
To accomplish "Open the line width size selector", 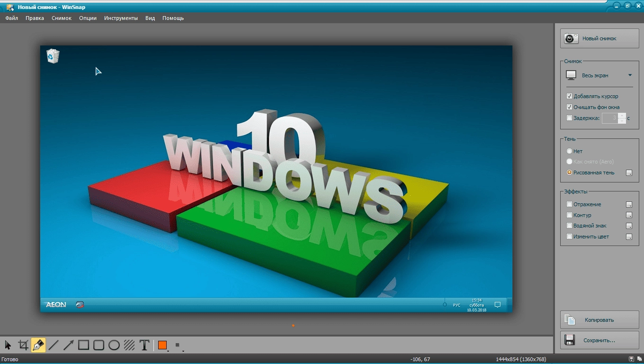I will [179, 346].
